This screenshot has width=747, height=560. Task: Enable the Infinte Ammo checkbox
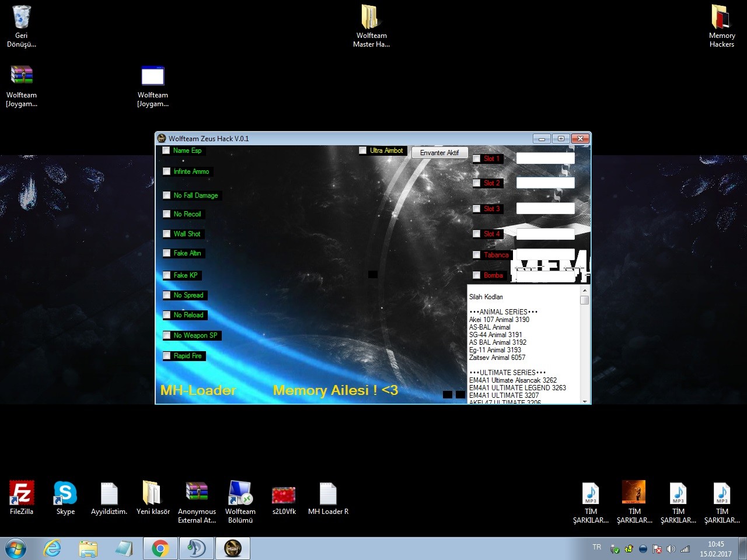coord(167,171)
